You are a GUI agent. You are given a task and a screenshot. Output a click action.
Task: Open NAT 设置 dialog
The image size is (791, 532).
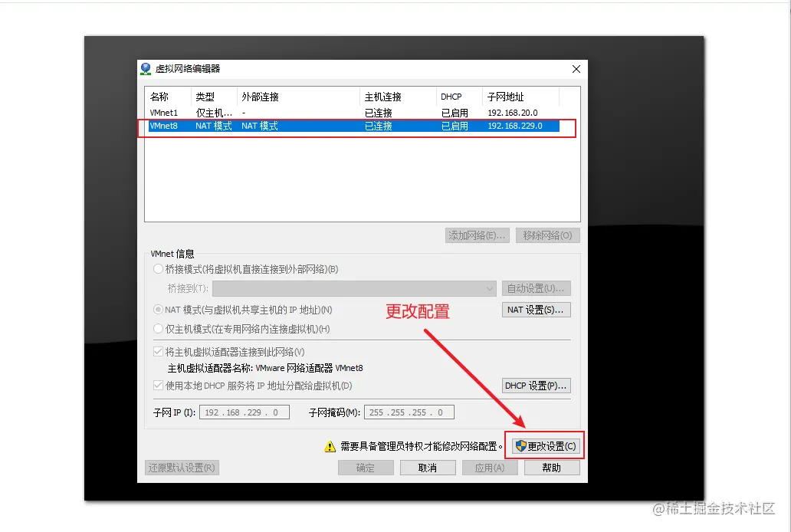pyautogui.click(x=536, y=310)
